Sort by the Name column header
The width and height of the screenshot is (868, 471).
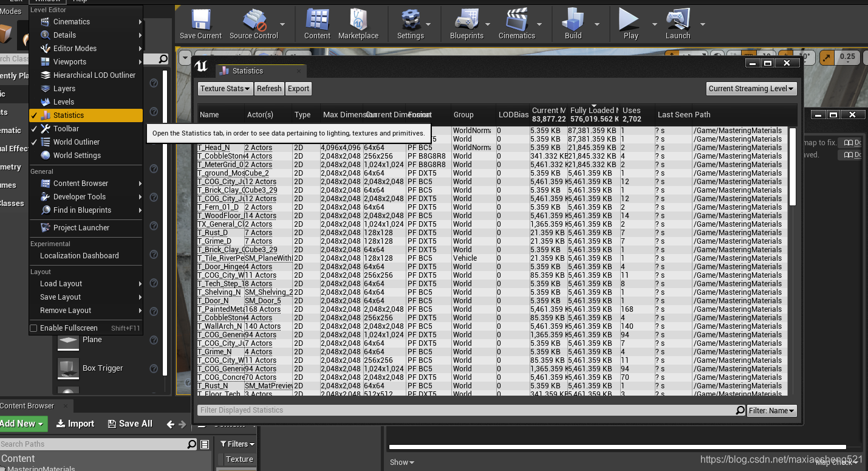click(221, 115)
